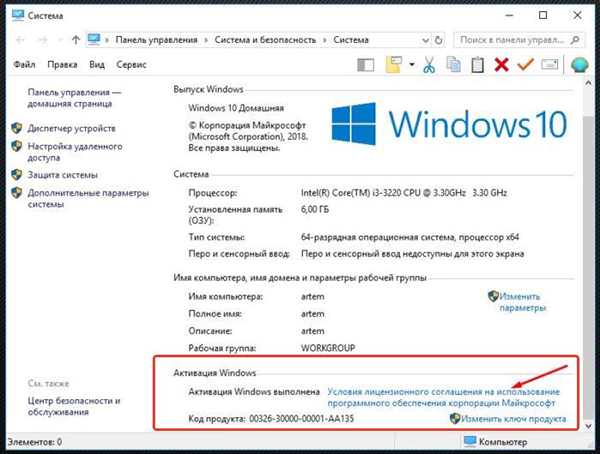Viewport: 600px width, 454px height.
Task: Go up one folder level
Action: 76,39
